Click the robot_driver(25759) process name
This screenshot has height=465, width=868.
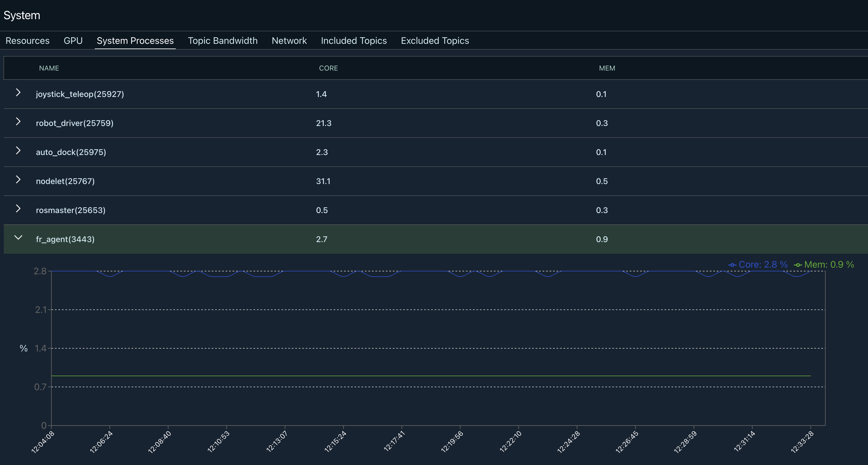pos(75,123)
